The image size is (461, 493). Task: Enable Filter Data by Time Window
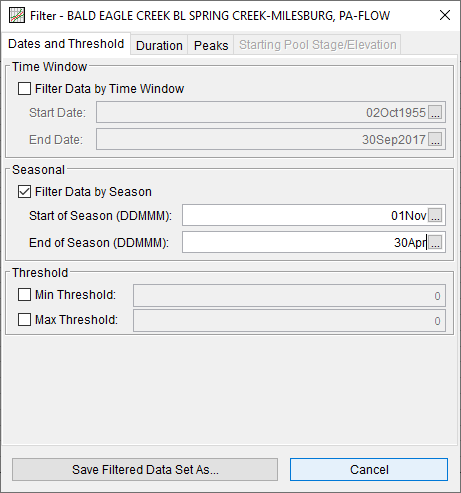pyautogui.click(x=24, y=89)
